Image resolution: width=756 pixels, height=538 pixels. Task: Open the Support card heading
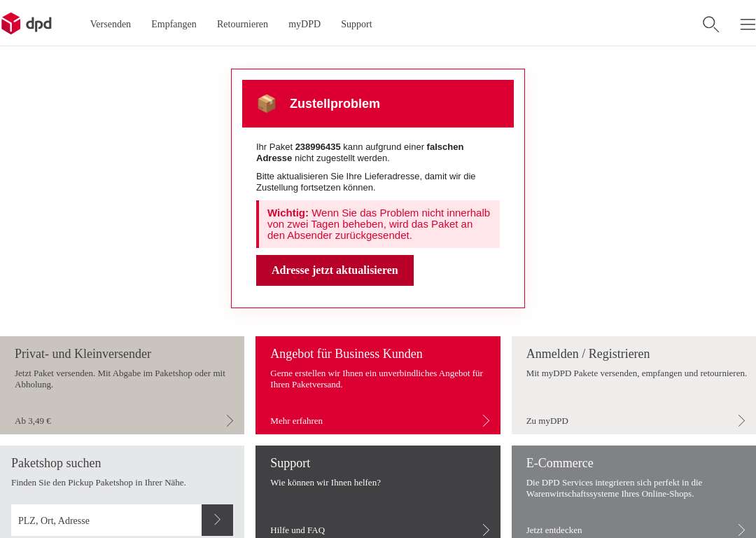point(290,463)
